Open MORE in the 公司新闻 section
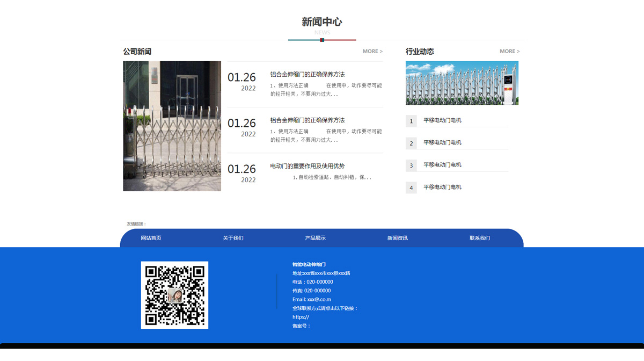This screenshot has width=644, height=361. pyautogui.click(x=372, y=52)
